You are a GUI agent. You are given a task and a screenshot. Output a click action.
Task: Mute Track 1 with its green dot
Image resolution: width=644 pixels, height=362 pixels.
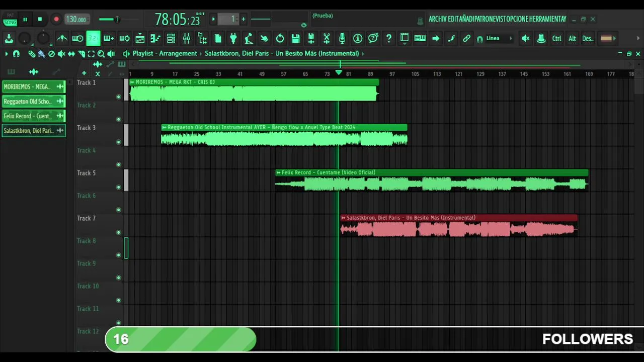[119, 97]
